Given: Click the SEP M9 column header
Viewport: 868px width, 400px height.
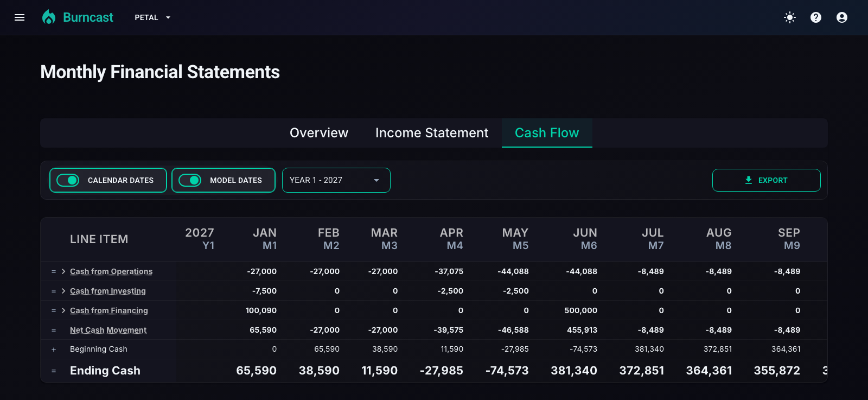Looking at the screenshot, I should point(789,239).
